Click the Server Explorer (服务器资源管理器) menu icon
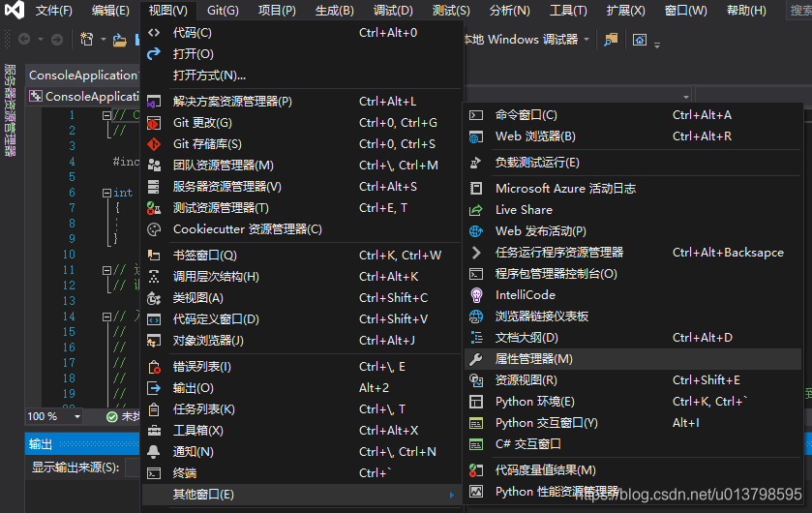This screenshot has width=812, height=513. 154,187
